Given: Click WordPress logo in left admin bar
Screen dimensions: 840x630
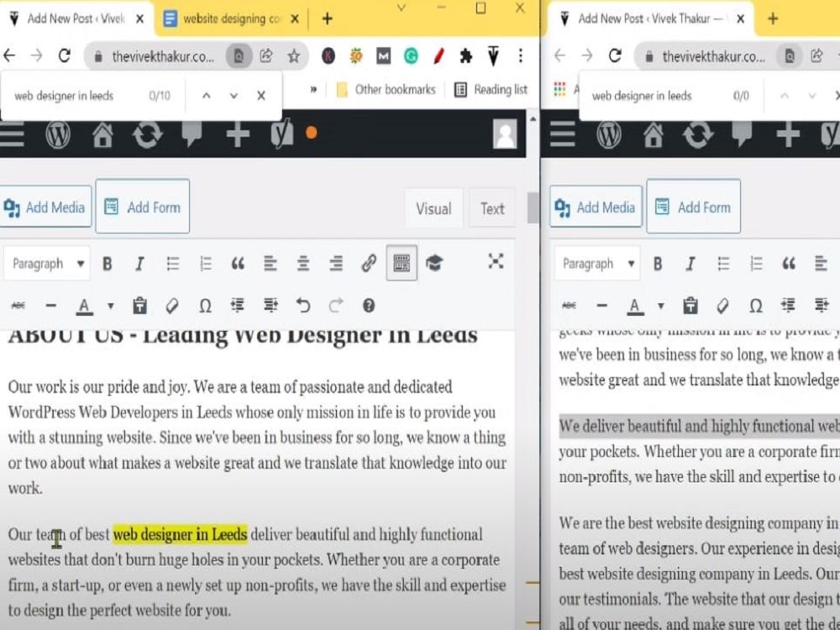Looking at the screenshot, I should click(58, 134).
